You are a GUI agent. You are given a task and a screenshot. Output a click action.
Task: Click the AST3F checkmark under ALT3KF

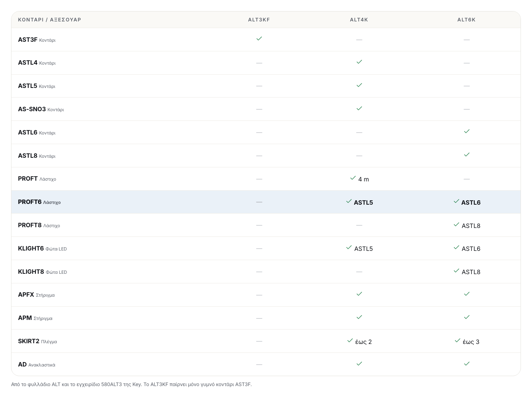(259, 38)
